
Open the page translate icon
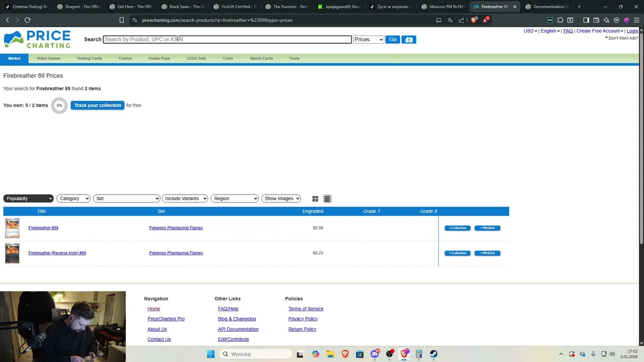pos(450,20)
